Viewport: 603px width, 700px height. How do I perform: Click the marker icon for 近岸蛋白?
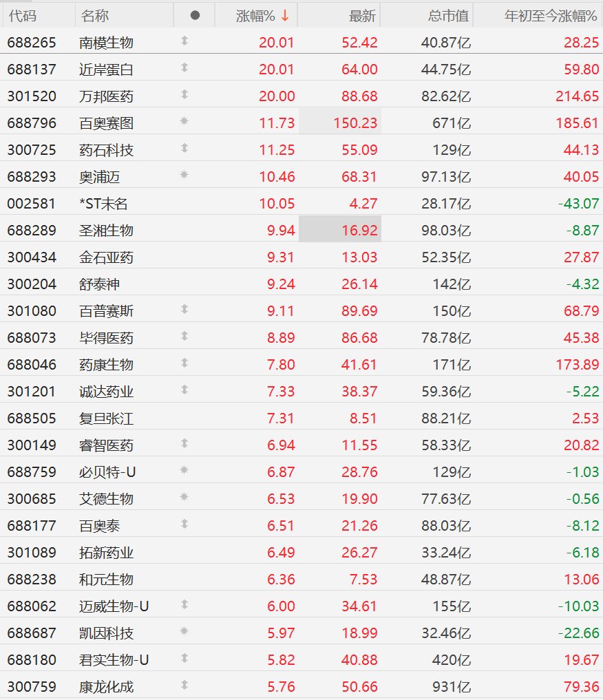pyautogui.click(x=184, y=68)
